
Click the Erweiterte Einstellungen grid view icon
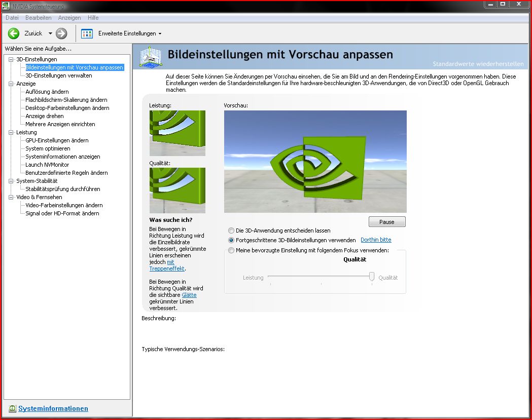tap(87, 33)
